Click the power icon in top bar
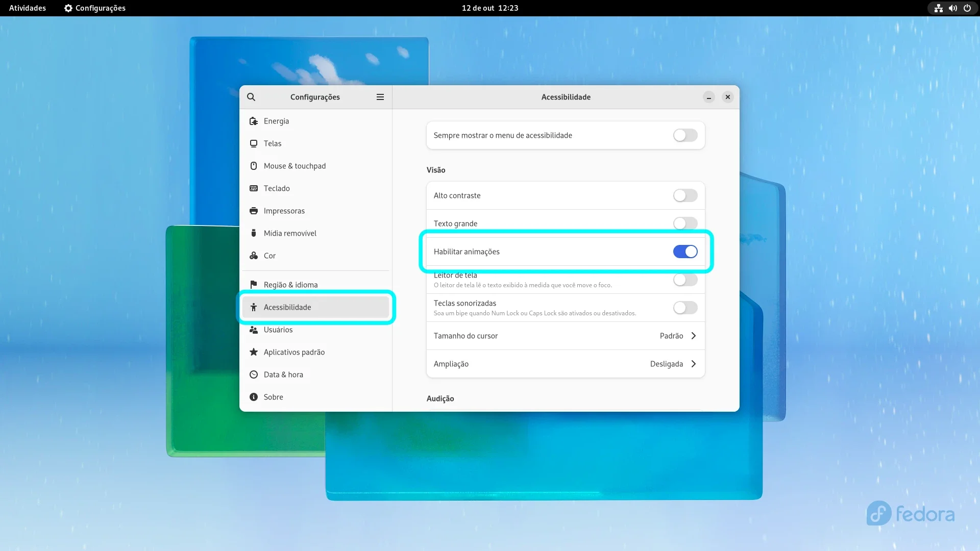The image size is (980, 551). 967,8
